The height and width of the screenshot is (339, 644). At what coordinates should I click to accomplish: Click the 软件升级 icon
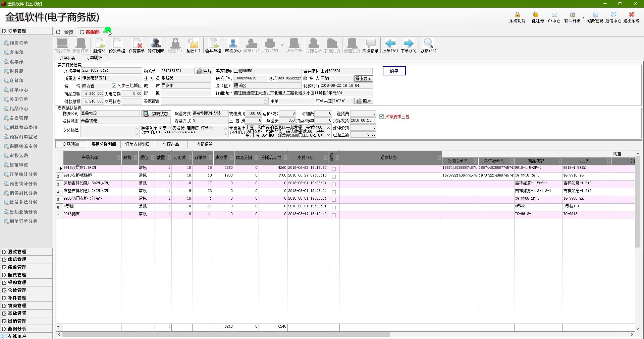573,15
